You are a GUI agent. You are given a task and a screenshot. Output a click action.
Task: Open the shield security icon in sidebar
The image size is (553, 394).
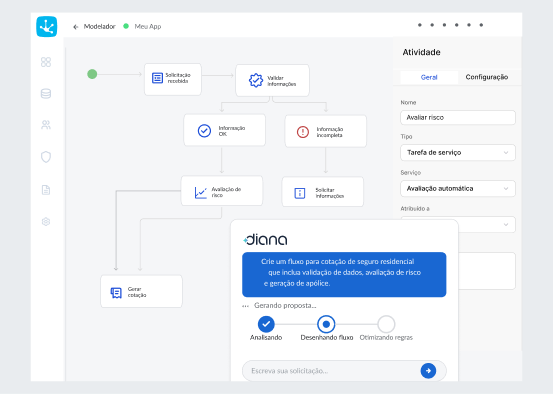pyautogui.click(x=46, y=157)
